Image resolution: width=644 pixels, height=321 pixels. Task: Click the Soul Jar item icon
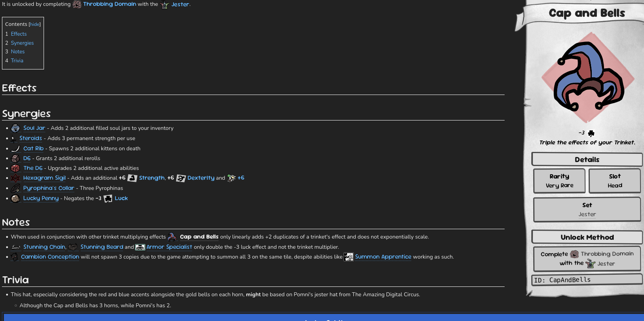point(15,128)
